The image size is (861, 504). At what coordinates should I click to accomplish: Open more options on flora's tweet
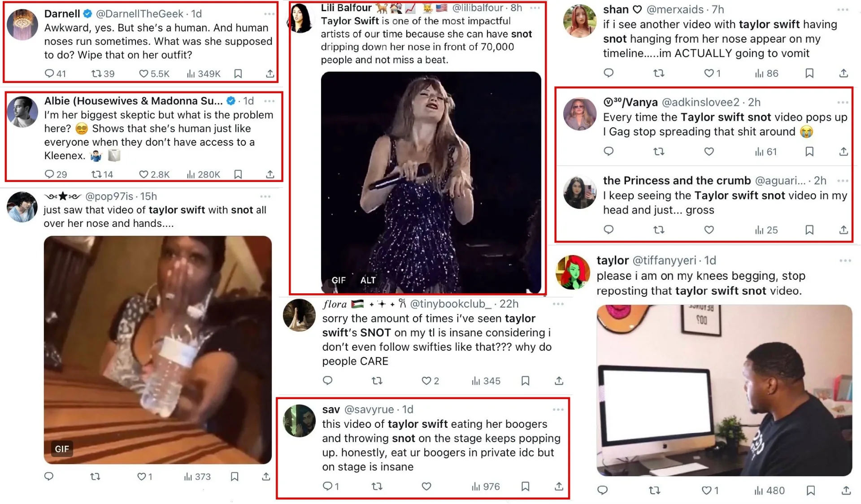pos(558,304)
